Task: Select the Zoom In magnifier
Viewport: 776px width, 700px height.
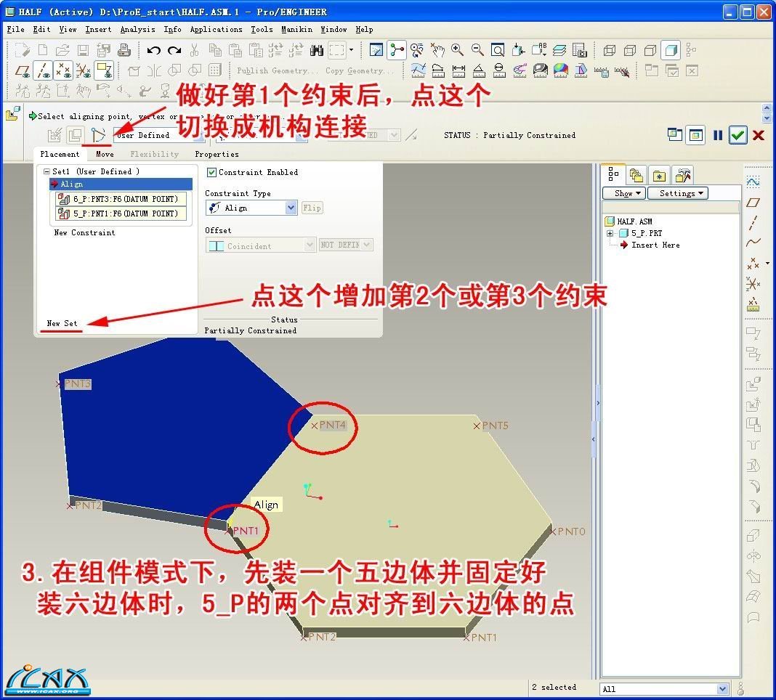Action: [x=457, y=50]
